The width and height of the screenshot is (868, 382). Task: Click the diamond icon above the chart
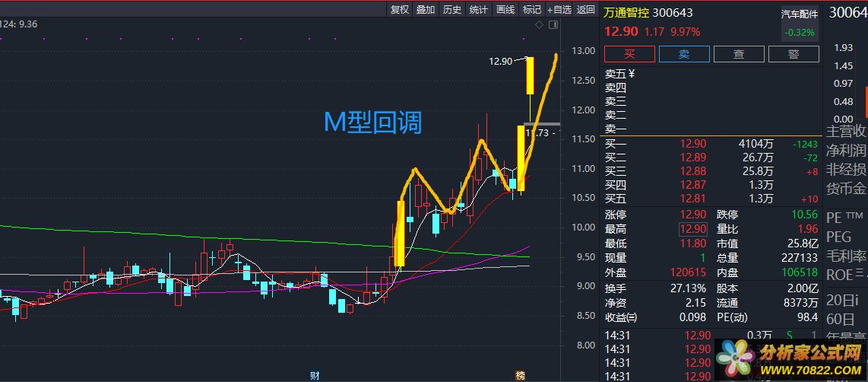click(x=540, y=25)
